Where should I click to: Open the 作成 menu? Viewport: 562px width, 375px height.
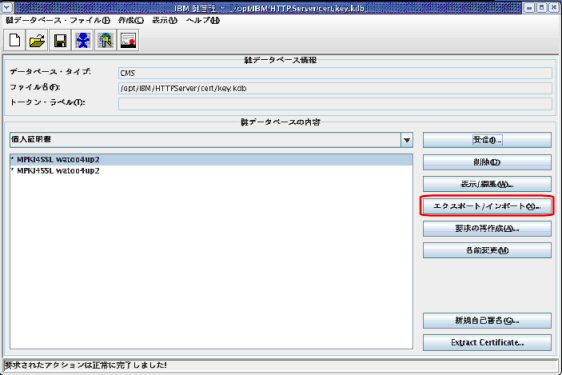(x=131, y=20)
